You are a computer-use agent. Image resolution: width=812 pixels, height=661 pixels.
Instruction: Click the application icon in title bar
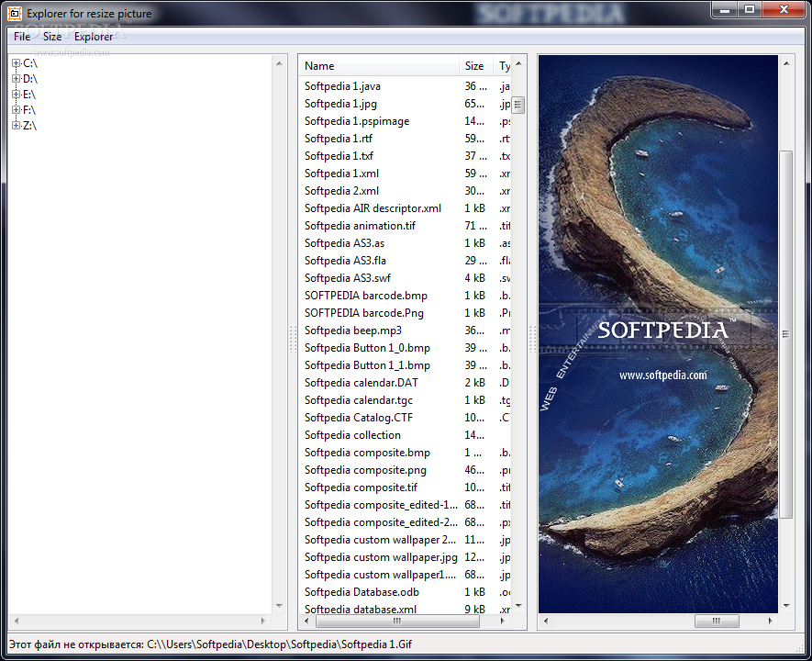(x=15, y=14)
